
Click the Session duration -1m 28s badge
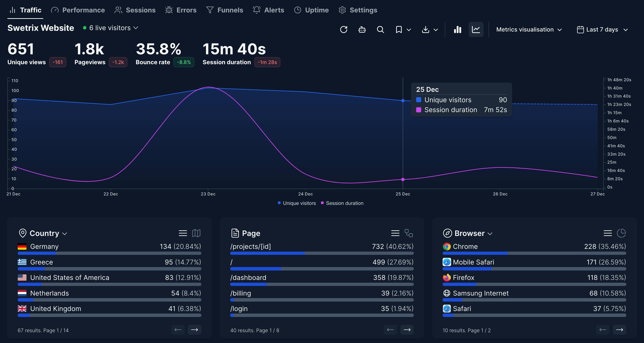pyautogui.click(x=267, y=62)
